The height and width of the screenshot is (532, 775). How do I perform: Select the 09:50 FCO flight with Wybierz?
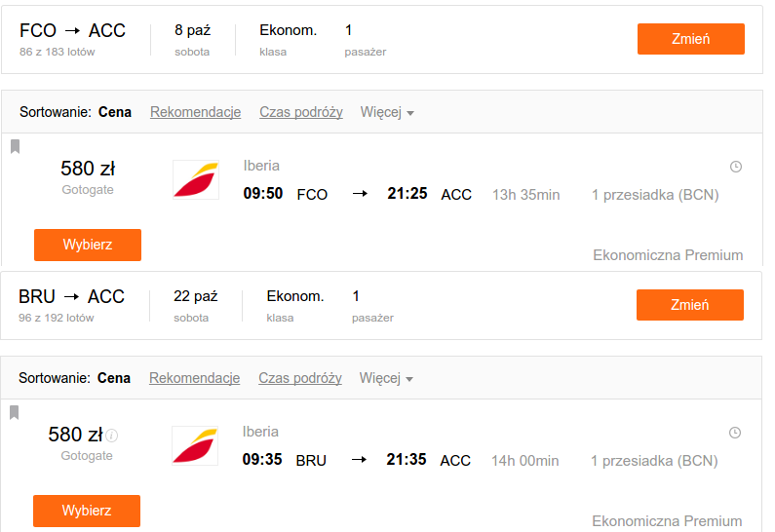click(x=88, y=245)
